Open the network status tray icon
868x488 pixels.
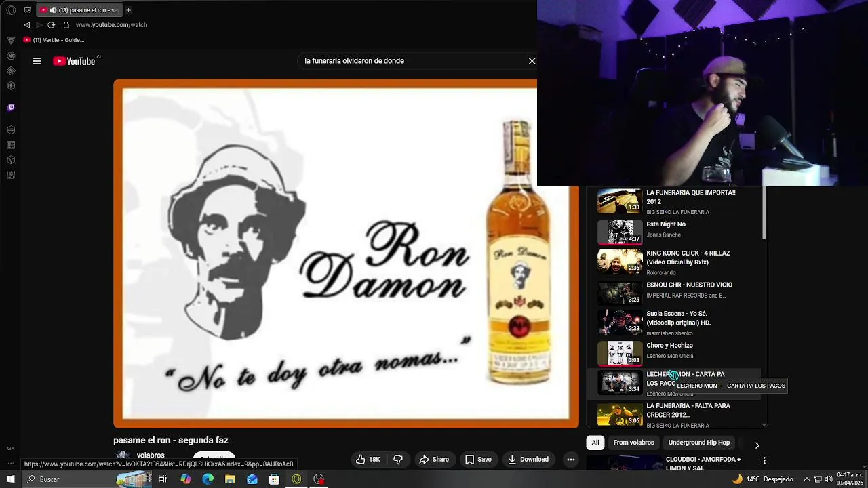click(818, 479)
